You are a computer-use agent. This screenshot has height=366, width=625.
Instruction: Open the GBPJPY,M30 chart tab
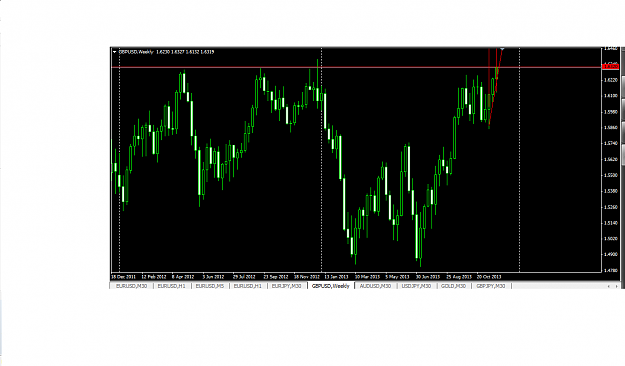point(491,286)
